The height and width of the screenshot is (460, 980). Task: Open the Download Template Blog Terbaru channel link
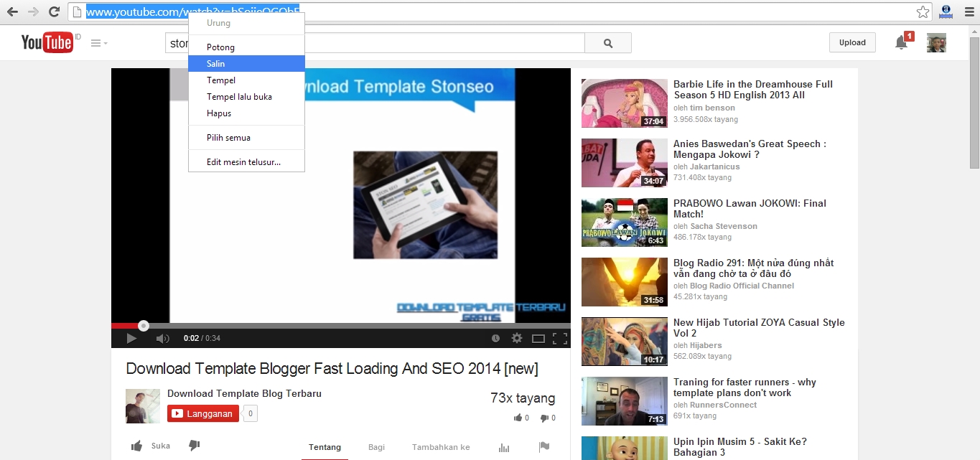[x=244, y=393]
